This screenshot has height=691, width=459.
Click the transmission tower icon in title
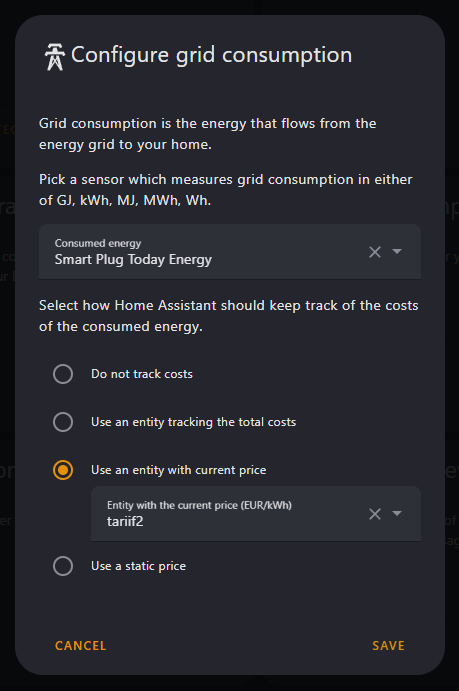(55, 57)
